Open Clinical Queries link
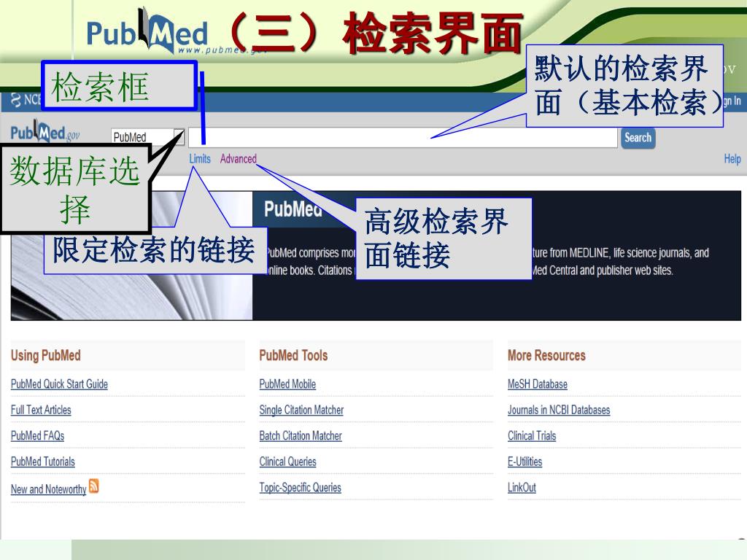 pyautogui.click(x=287, y=462)
